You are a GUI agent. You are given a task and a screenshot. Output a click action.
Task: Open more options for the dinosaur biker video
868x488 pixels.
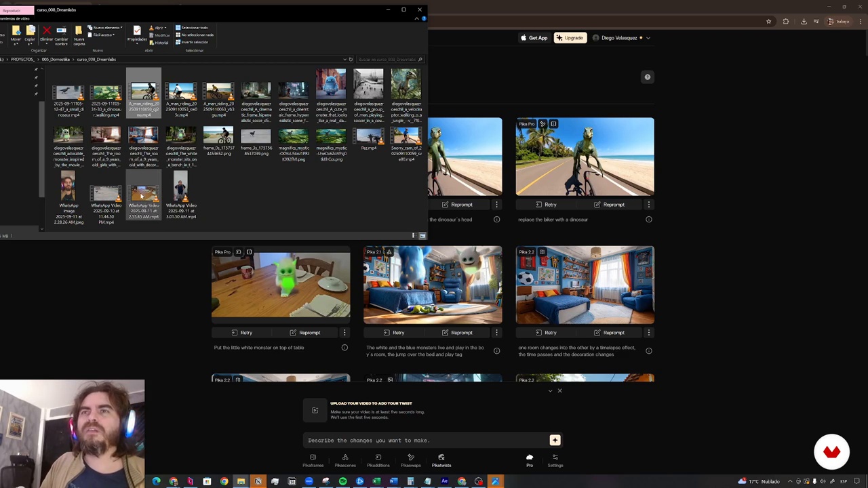[x=648, y=205]
